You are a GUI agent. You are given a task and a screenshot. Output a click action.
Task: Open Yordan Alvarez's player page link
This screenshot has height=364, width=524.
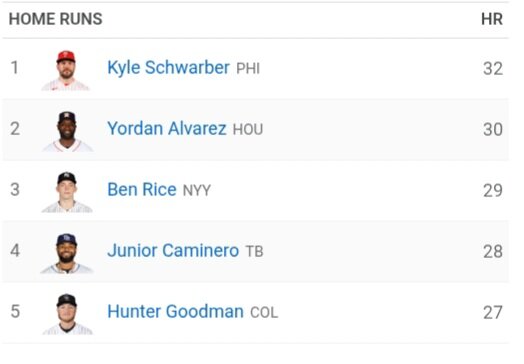coord(167,129)
